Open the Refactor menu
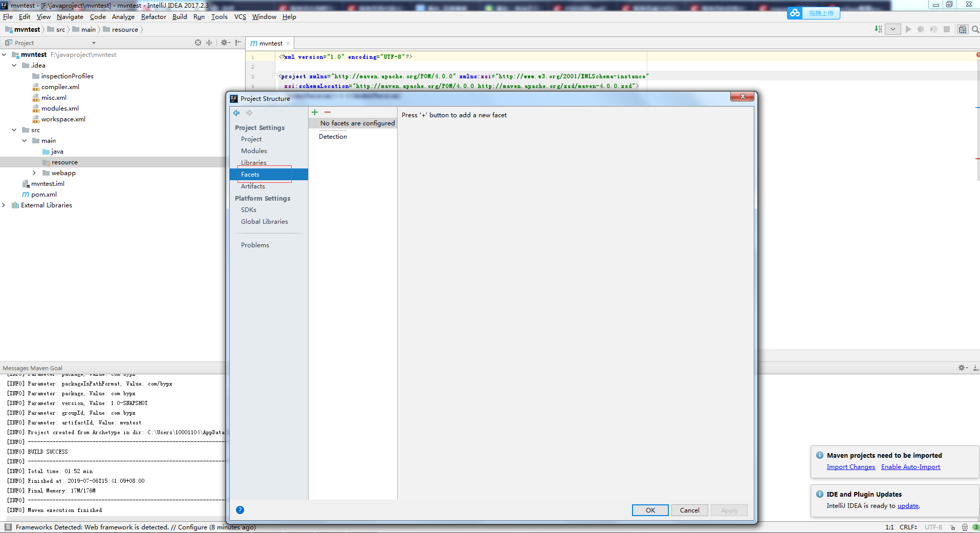The image size is (980, 533). pos(154,17)
